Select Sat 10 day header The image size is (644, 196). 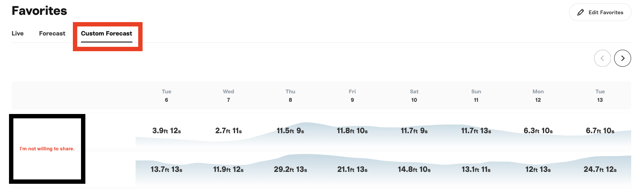tap(414, 96)
